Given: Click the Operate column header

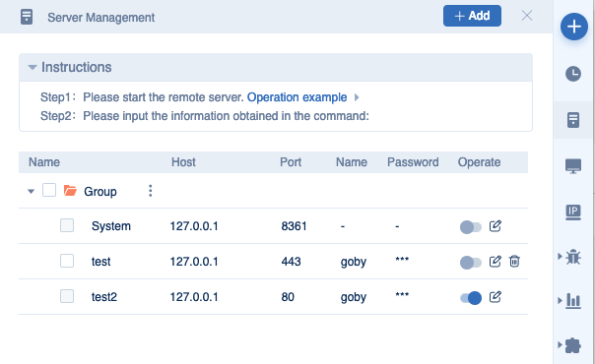Looking at the screenshot, I should [479, 162].
